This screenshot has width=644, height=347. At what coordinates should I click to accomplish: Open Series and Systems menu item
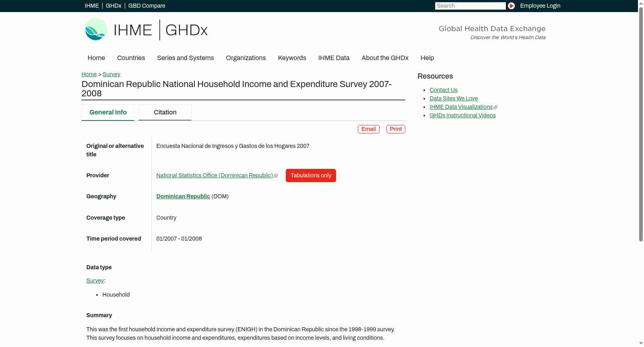click(x=185, y=58)
